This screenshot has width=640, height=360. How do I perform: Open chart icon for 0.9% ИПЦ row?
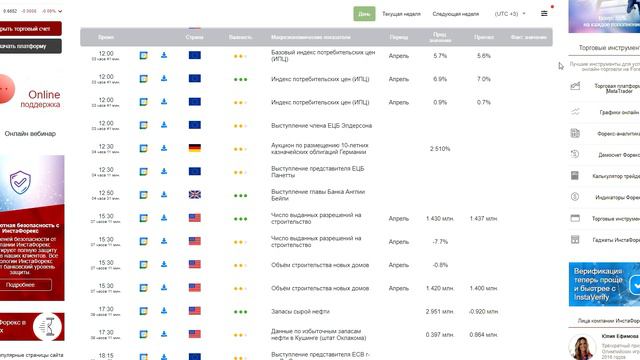pyautogui.click(x=143, y=102)
